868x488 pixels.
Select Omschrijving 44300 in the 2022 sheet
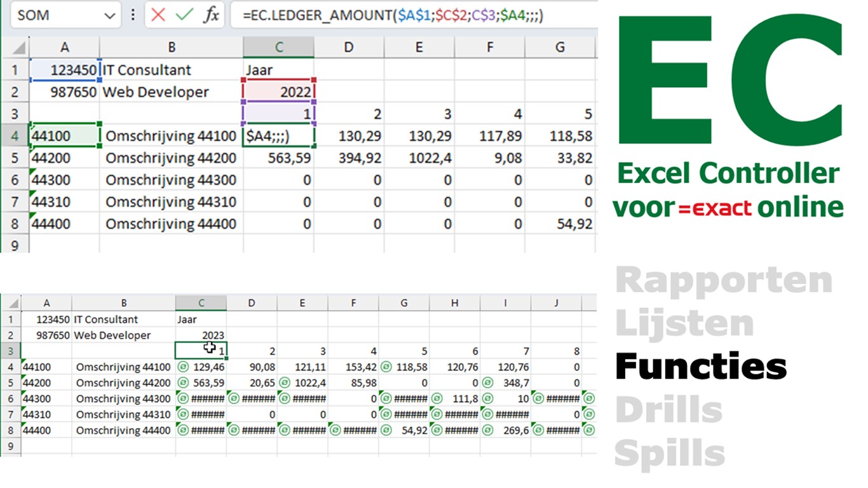tap(171, 180)
